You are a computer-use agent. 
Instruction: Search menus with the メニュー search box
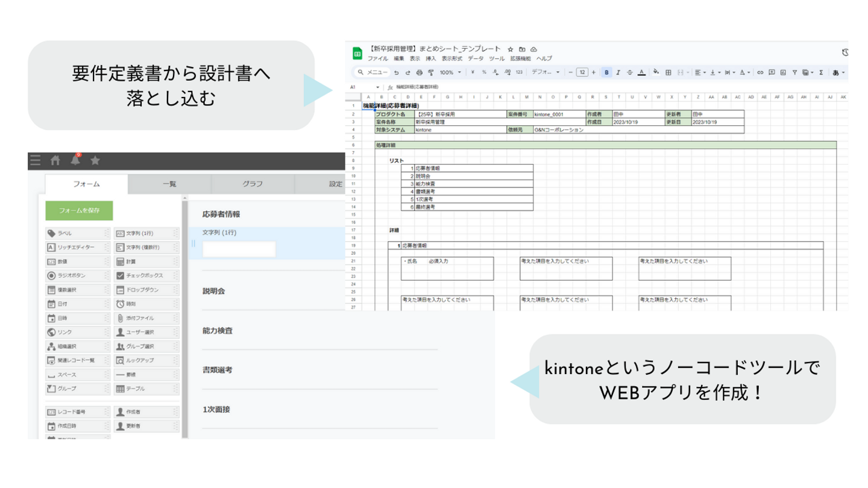point(373,72)
